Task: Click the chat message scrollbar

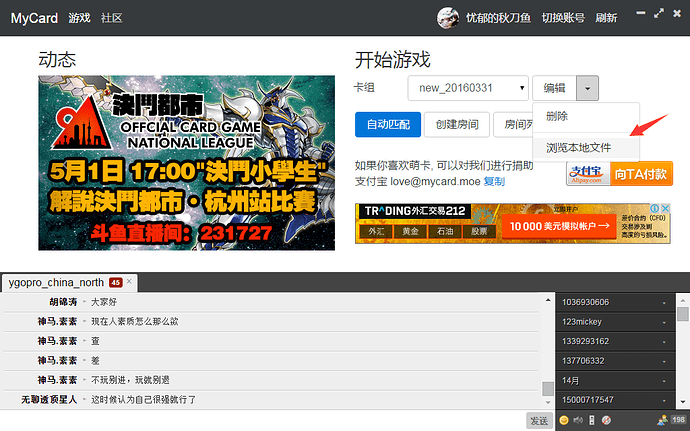Action: pos(548,388)
